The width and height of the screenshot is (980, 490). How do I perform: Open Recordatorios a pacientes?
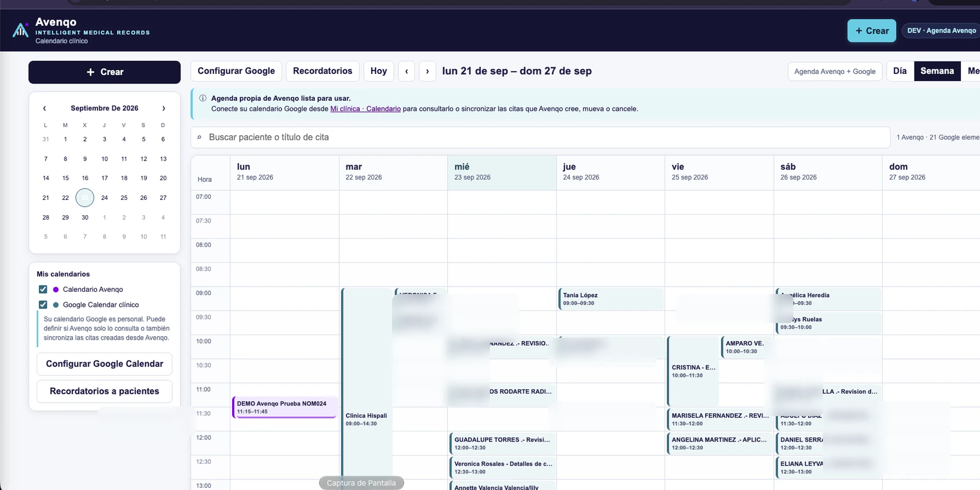tap(105, 391)
